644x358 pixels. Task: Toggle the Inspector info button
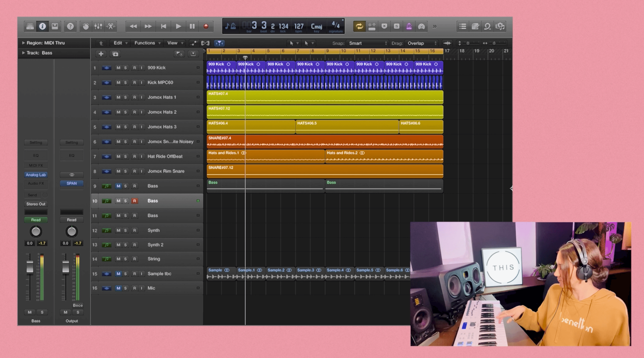[42, 26]
